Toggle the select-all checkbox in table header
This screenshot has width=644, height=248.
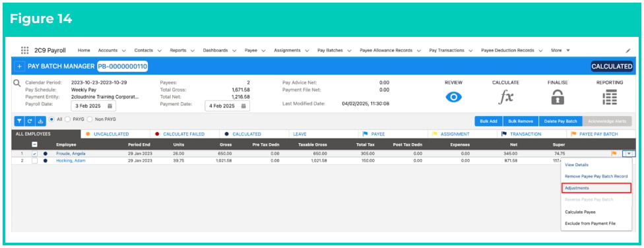tap(35, 144)
